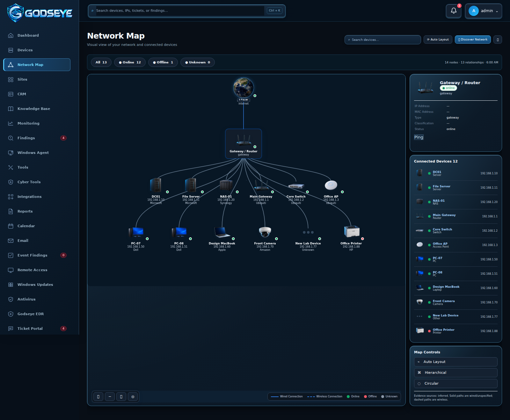Image resolution: width=510 pixels, height=420 pixels.
Task: Open PC-08 row in Connected Devices
Action: 455,274
